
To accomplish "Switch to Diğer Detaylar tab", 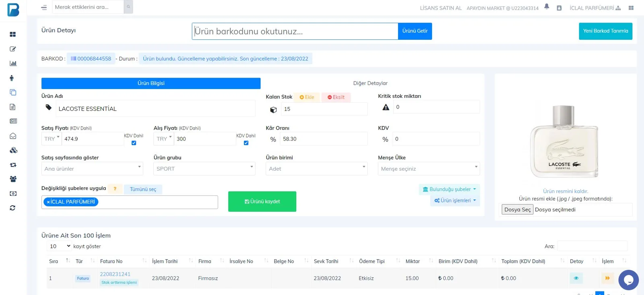I will click(370, 83).
